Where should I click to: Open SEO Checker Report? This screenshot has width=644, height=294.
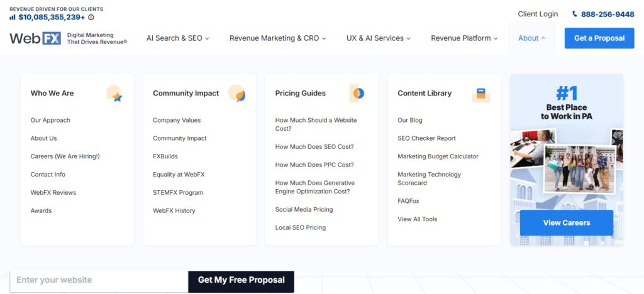pos(427,138)
